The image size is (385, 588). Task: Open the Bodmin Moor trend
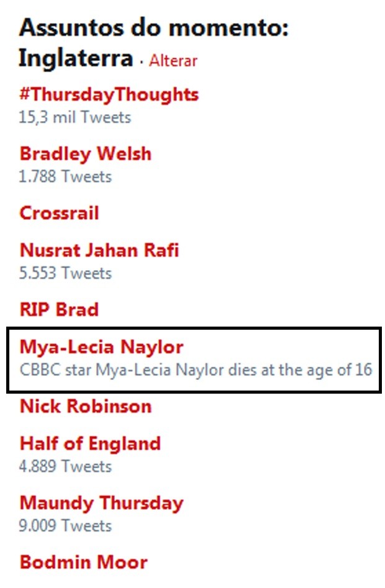coord(84,563)
